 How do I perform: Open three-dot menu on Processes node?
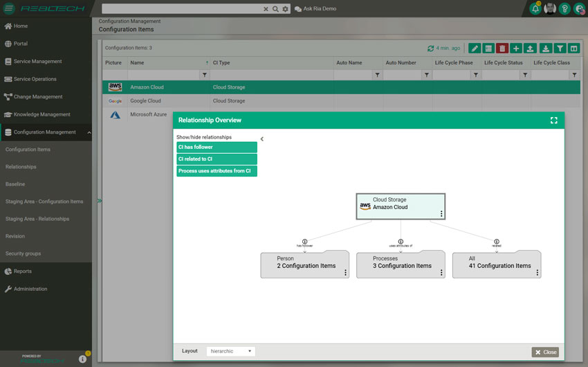pos(441,273)
